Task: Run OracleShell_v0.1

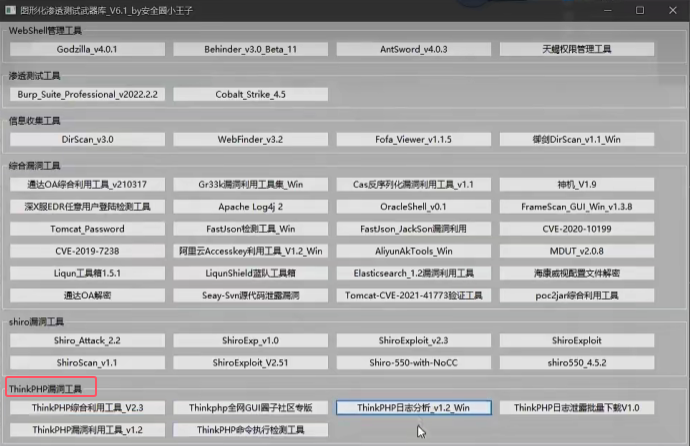Action: pyautogui.click(x=414, y=207)
